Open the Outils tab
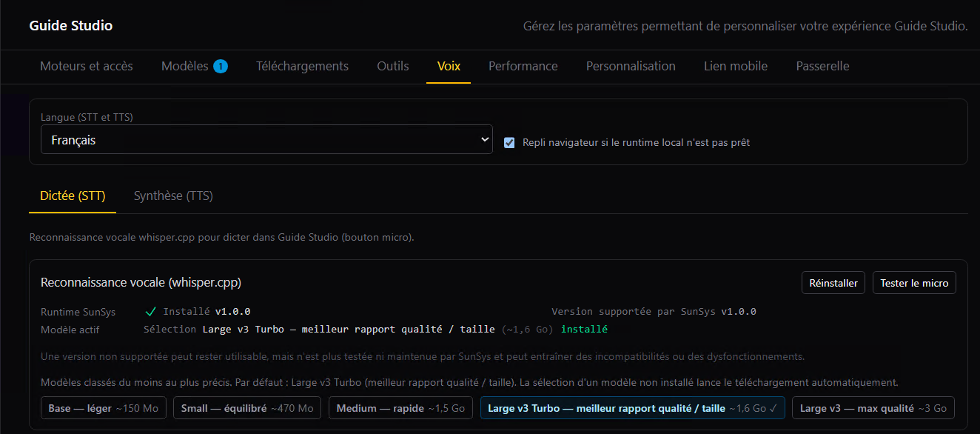 pyautogui.click(x=393, y=66)
